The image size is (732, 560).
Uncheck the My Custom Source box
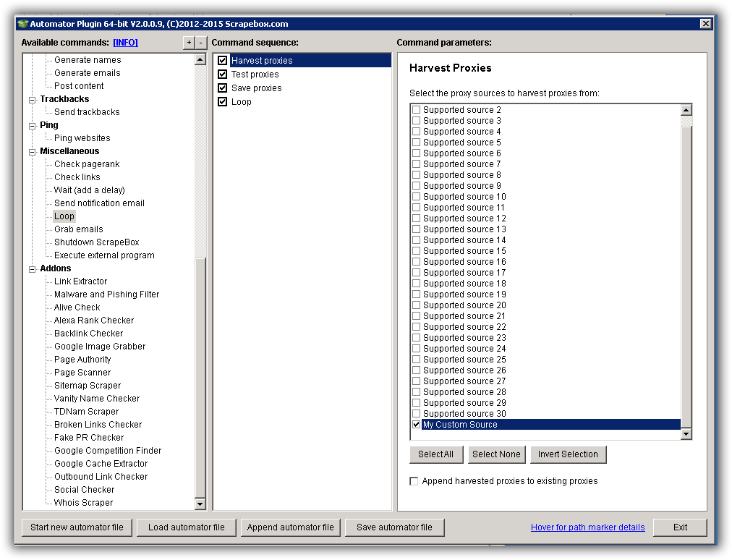(x=417, y=425)
